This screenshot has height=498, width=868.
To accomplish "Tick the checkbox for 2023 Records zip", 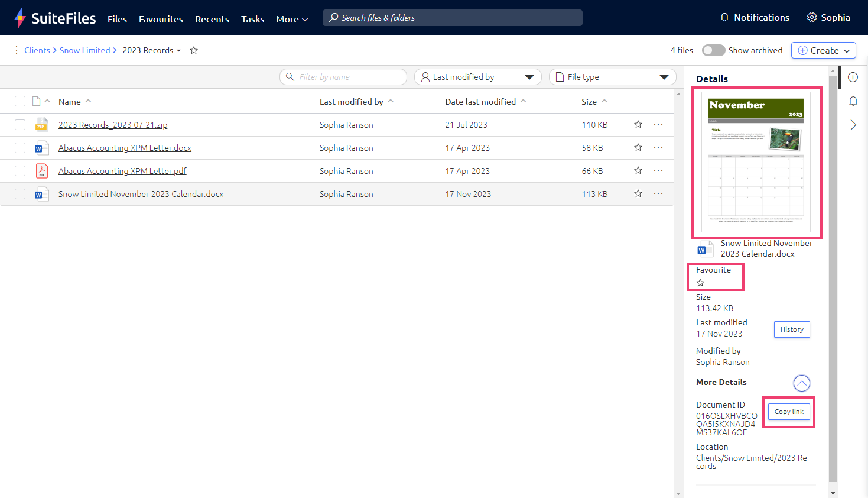I will pos(20,125).
